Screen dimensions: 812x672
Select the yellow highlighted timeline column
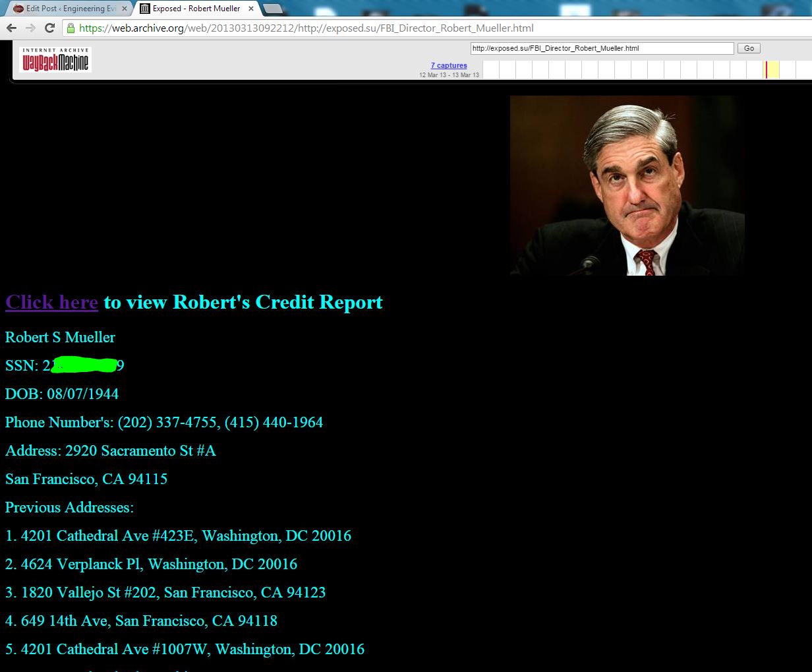tap(773, 69)
